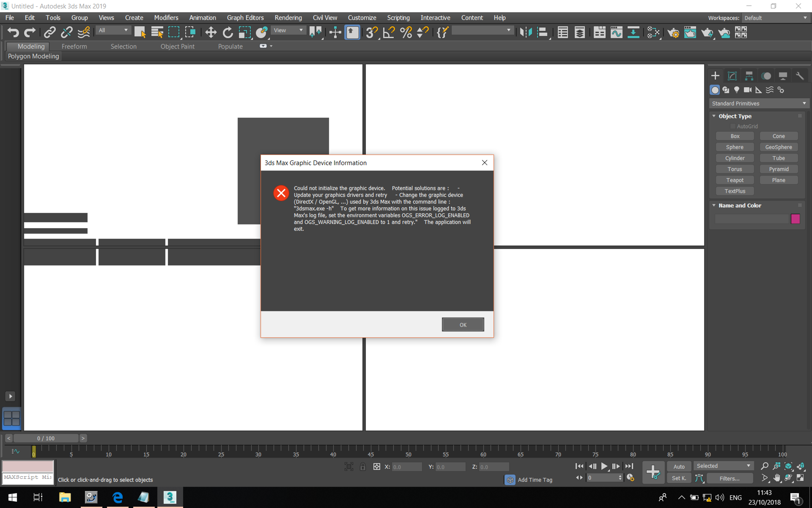
Task: Open the Workspaces Default dropdown
Action: pos(776,18)
